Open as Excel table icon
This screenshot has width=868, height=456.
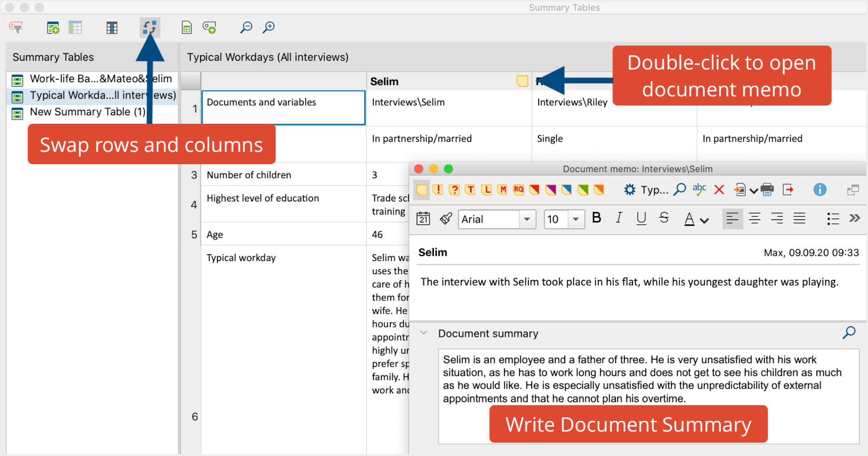pyautogui.click(x=187, y=28)
